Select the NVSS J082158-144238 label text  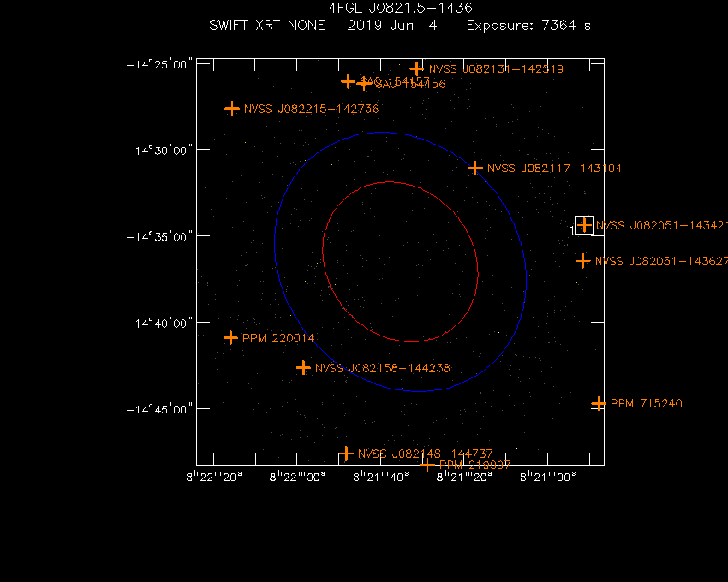coord(383,369)
